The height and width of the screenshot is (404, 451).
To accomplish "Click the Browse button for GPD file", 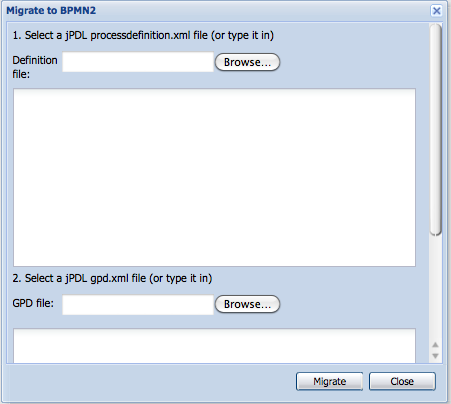I will tap(247, 304).
